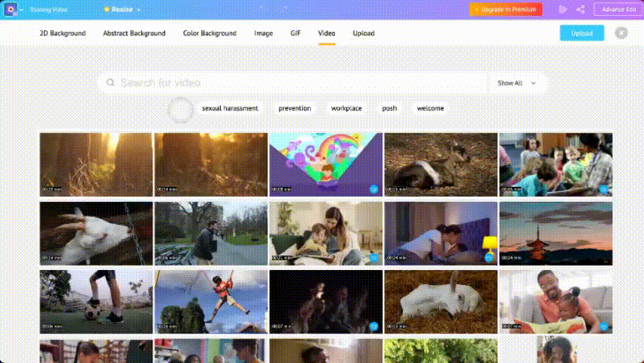Choose the baby goat lying in hay video
This screenshot has width=644, height=363.
point(441,164)
